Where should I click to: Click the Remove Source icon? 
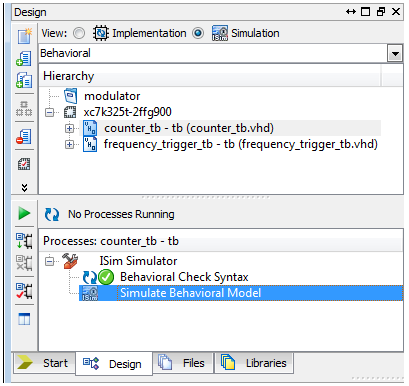tap(24, 137)
